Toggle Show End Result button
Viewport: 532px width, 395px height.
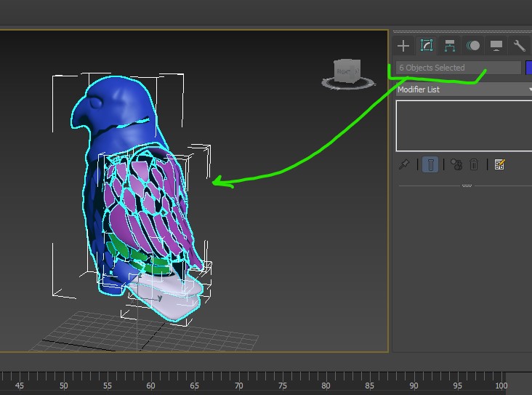[431, 164]
